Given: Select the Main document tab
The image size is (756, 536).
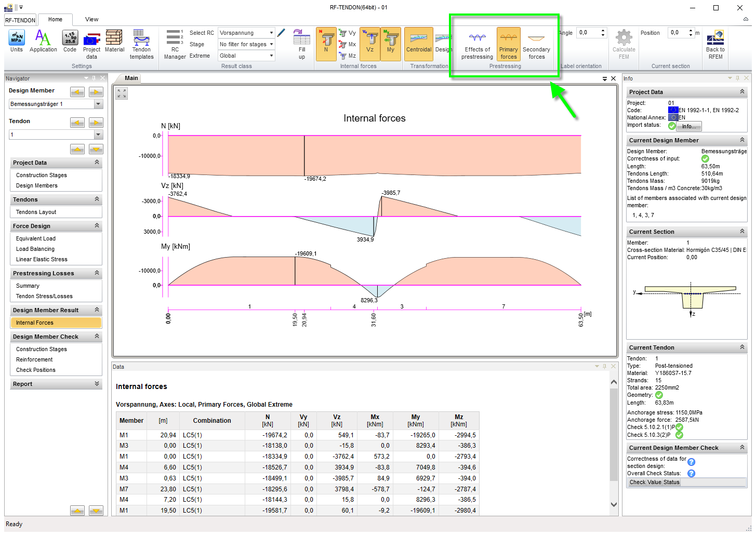Looking at the screenshot, I should pyautogui.click(x=131, y=78).
